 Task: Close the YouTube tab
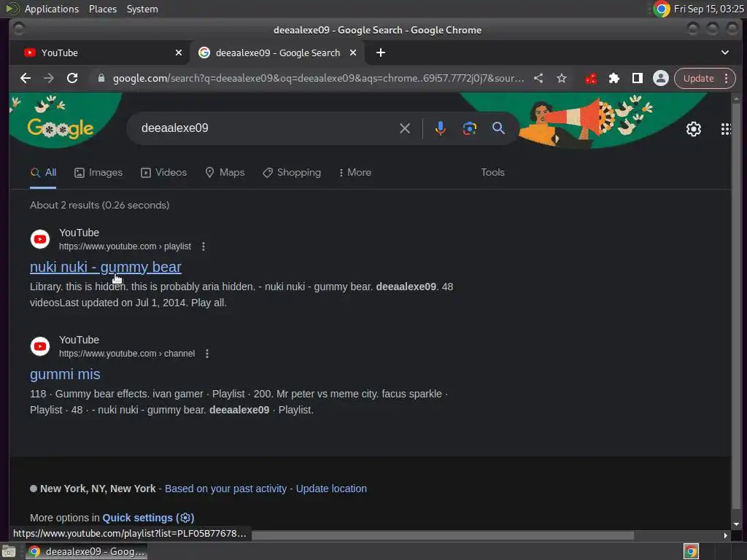pos(179,52)
